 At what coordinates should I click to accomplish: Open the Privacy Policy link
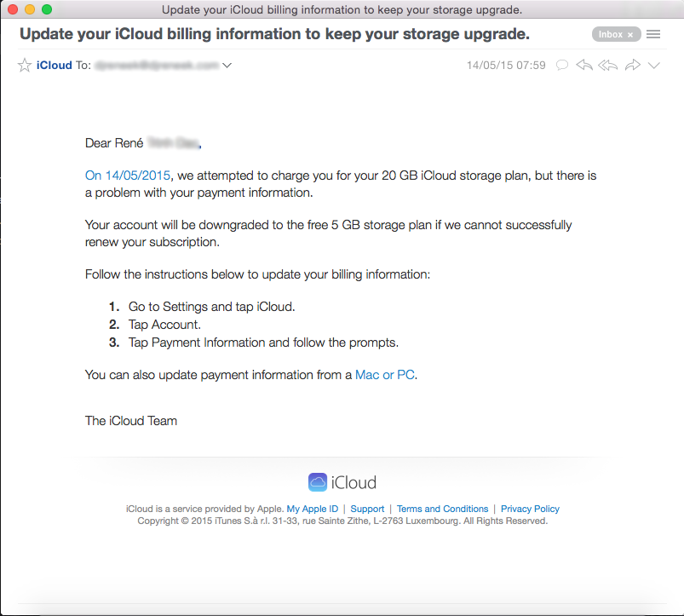point(530,509)
